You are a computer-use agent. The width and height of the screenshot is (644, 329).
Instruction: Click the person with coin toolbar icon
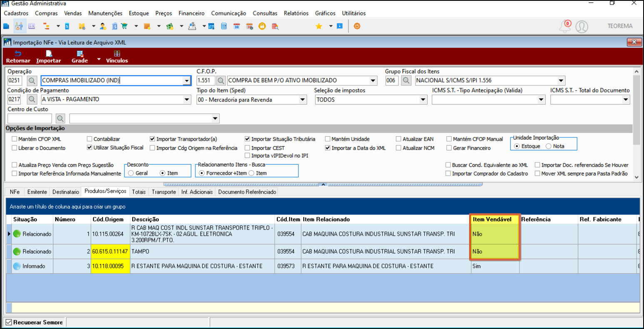coord(103,26)
